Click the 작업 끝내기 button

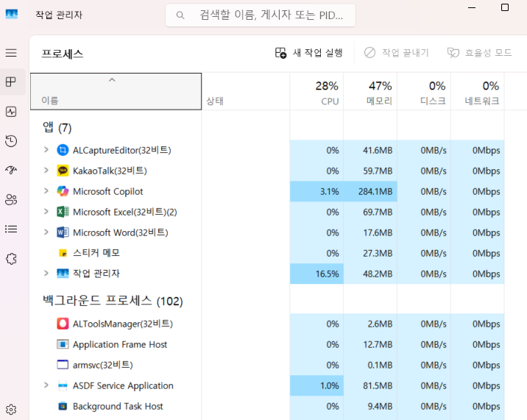point(397,53)
